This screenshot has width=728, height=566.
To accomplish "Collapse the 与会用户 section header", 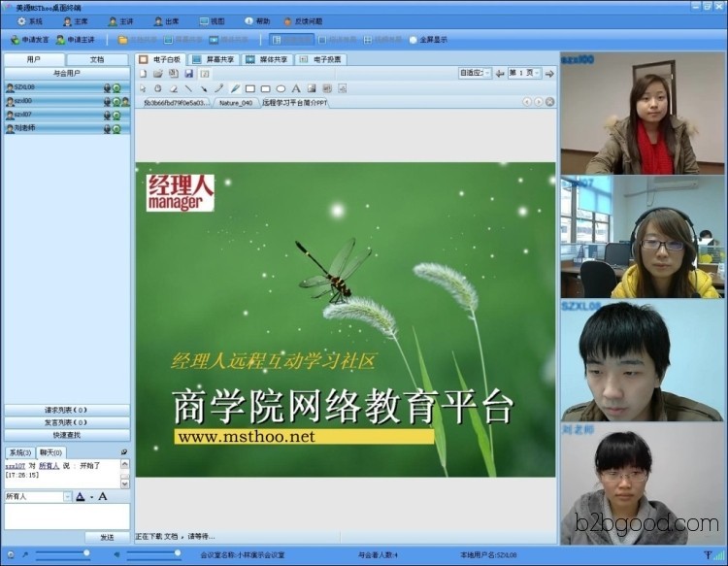I will 67,74.
